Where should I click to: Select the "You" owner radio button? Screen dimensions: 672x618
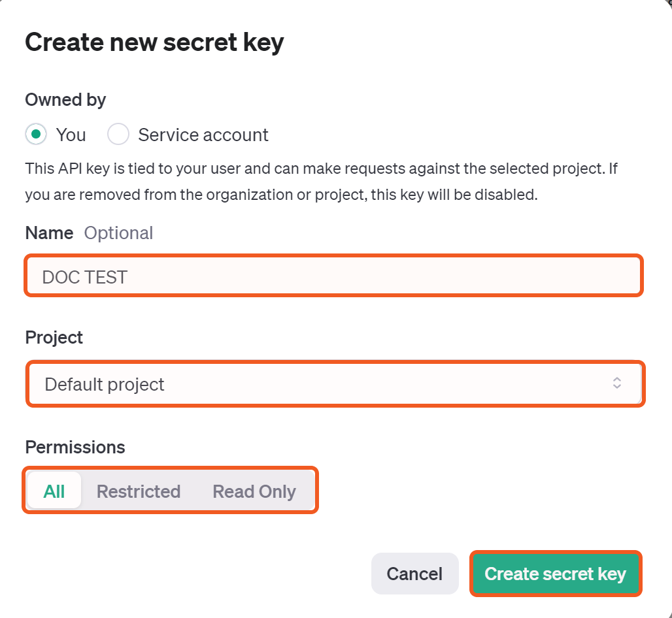(36, 135)
